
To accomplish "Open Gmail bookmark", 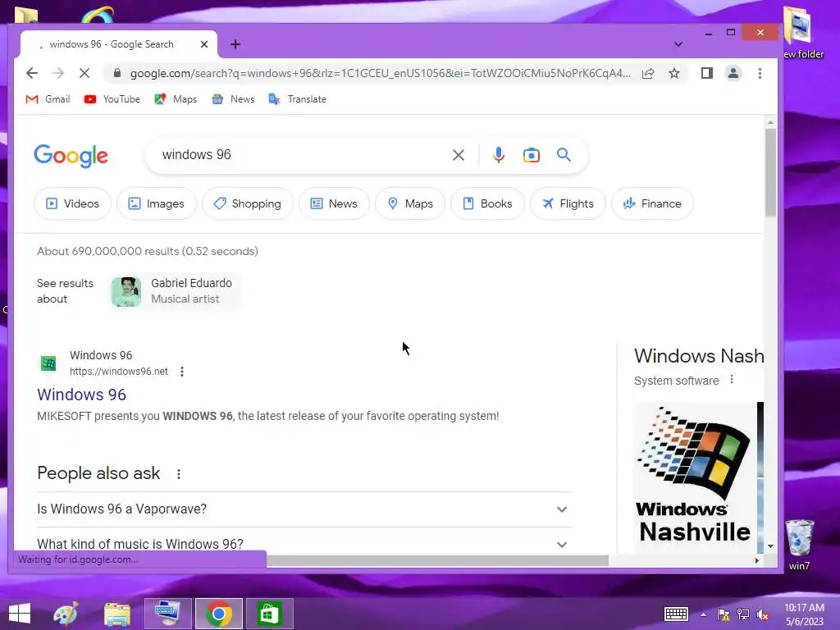I will [48, 99].
